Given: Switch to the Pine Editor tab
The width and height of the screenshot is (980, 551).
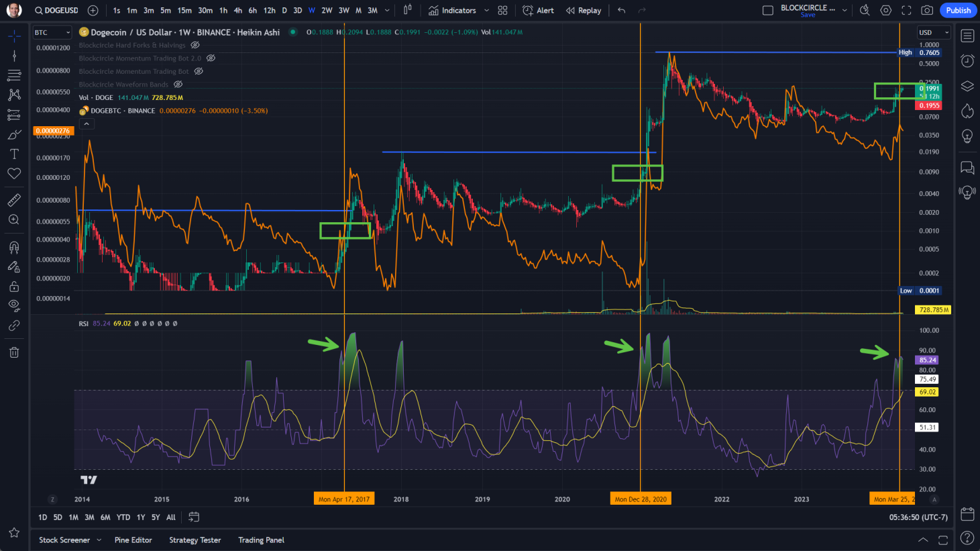Looking at the screenshot, I should tap(133, 540).
